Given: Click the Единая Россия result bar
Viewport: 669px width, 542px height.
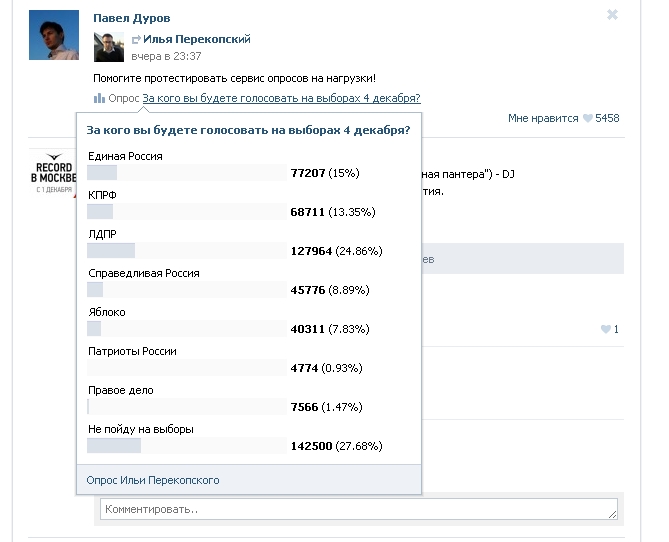Looking at the screenshot, I should tap(187, 172).
